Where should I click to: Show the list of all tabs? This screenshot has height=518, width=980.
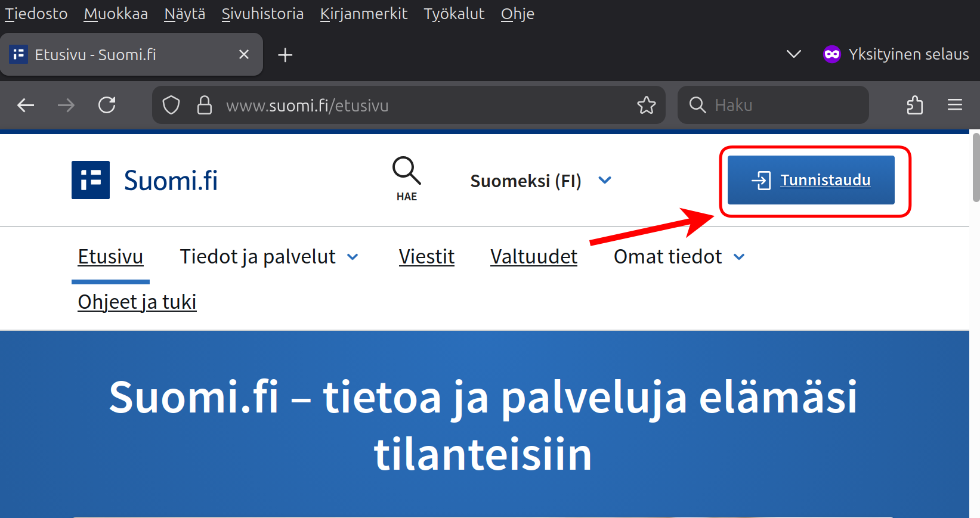click(793, 54)
